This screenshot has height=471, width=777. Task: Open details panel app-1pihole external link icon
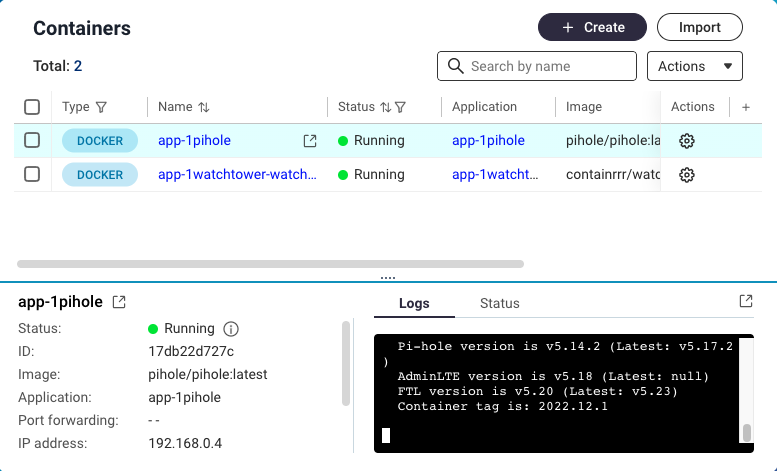119,301
